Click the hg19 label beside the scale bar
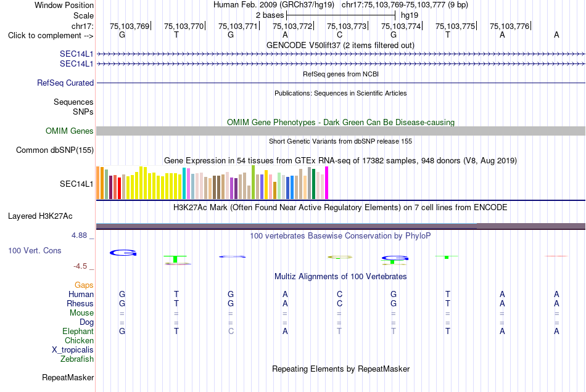Screen dimensions: 586x392 click(x=410, y=15)
